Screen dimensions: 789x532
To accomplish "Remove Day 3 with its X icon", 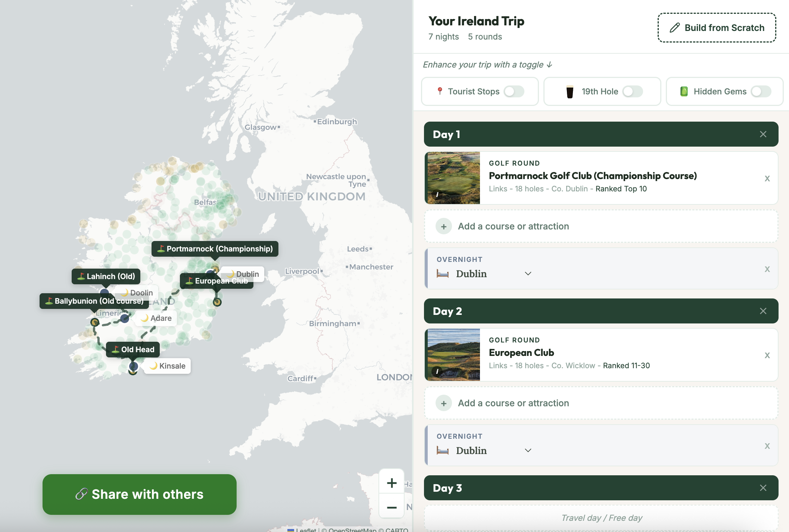I will pos(763,488).
